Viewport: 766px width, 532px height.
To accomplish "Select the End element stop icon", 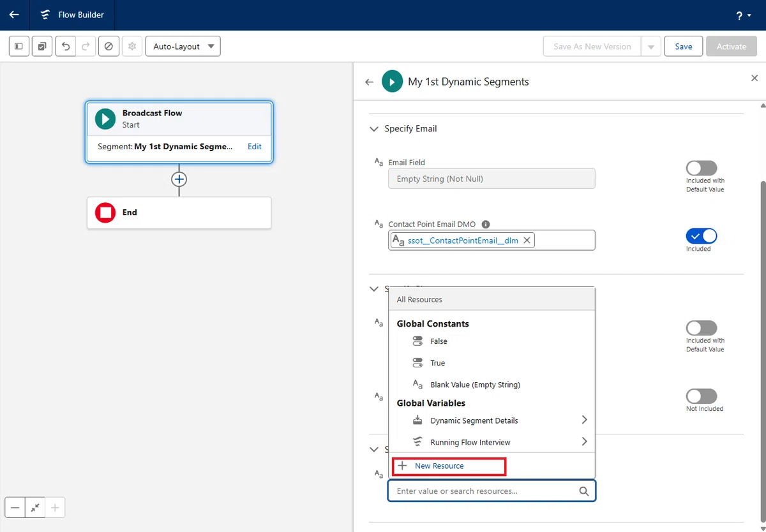I will pyautogui.click(x=105, y=212).
